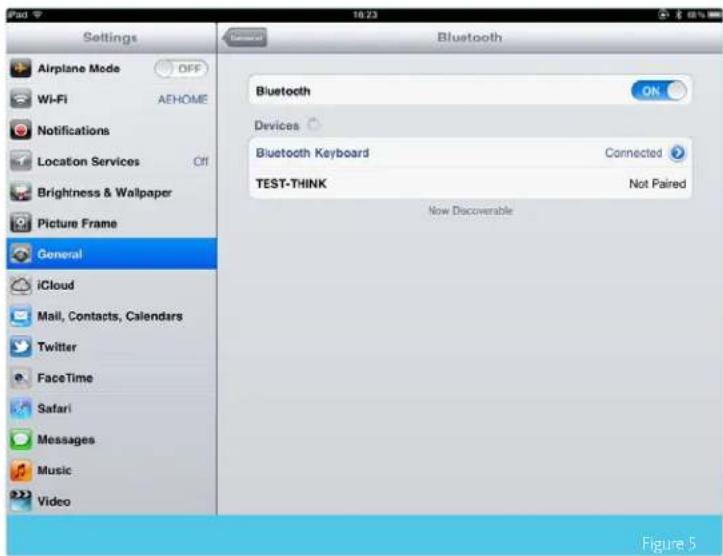Open Wi-Fi settings row
This screenshot has width=723, height=556.
(111, 99)
